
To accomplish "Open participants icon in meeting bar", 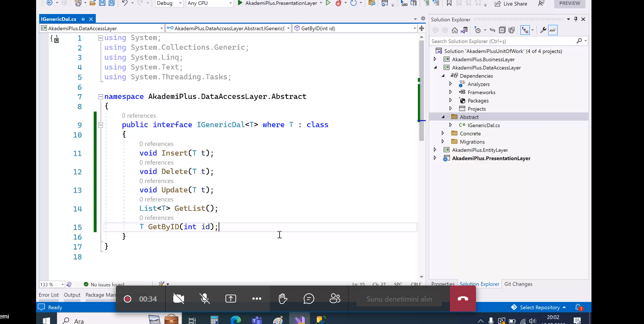I will (335, 299).
